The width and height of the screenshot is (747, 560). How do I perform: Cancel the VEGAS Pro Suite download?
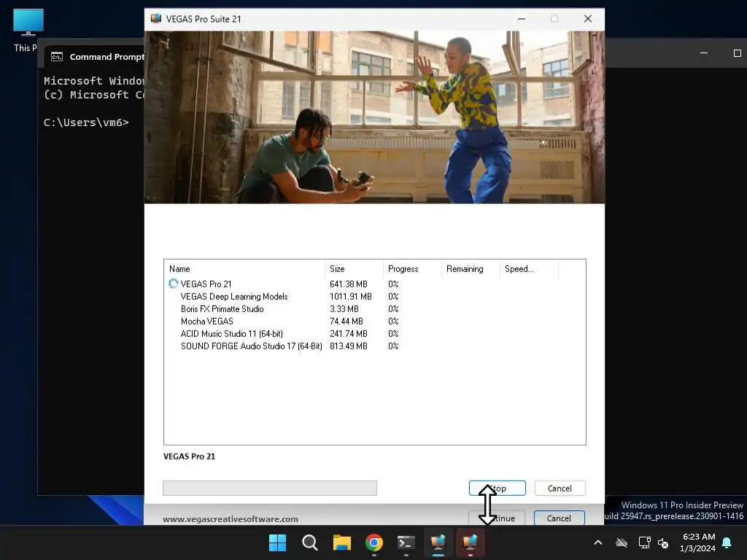tap(560, 488)
